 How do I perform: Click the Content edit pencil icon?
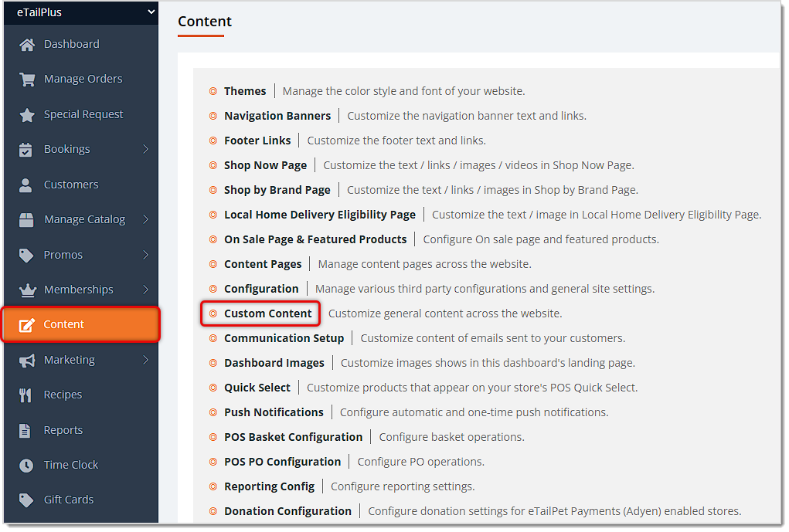pos(27,325)
